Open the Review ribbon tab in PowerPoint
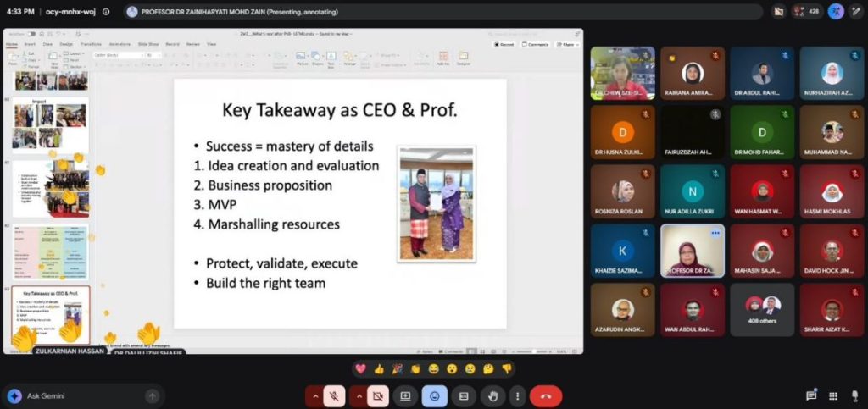 coord(192,44)
